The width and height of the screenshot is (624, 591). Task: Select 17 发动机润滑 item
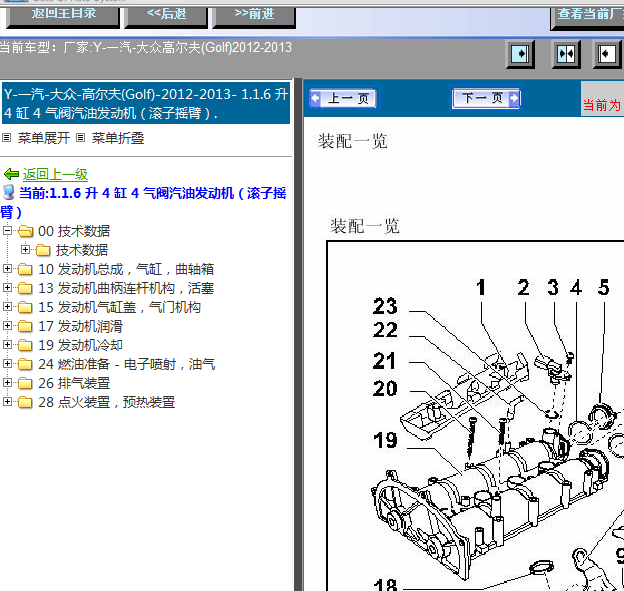(80, 326)
